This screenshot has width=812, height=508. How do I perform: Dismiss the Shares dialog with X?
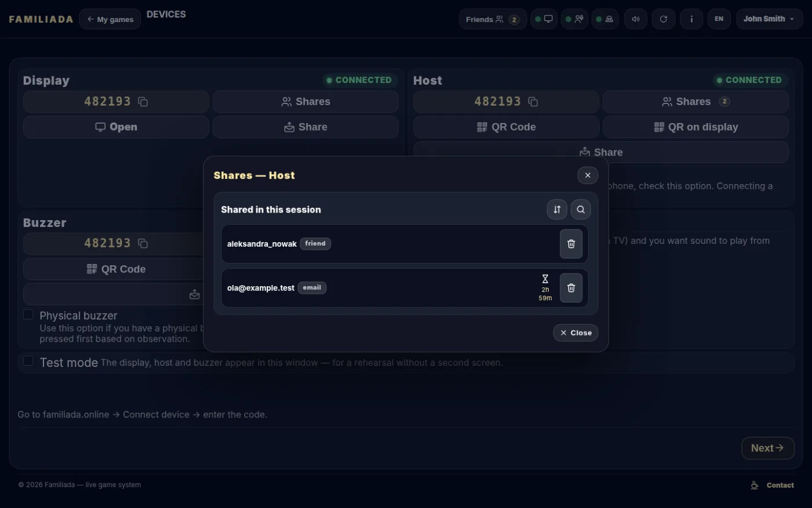pos(588,175)
